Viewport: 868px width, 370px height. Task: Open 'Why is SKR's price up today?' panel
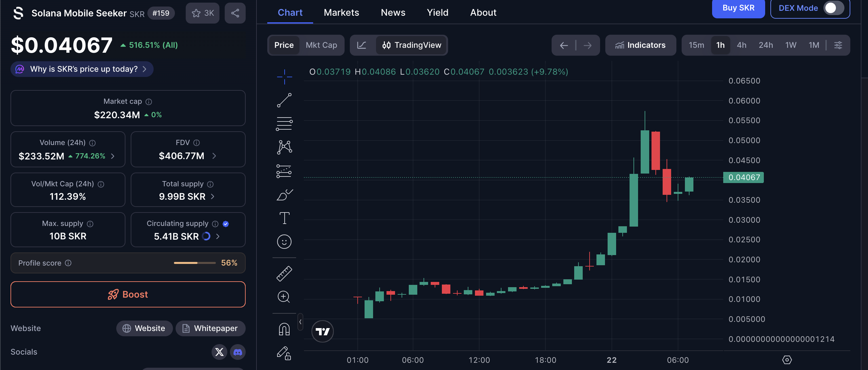82,69
